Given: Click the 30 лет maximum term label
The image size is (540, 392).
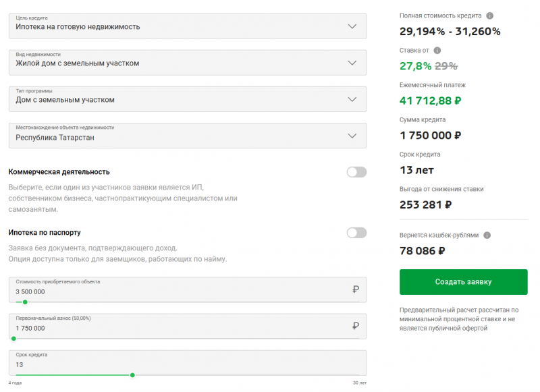Looking at the screenshot, I should [x=359, y=383].
